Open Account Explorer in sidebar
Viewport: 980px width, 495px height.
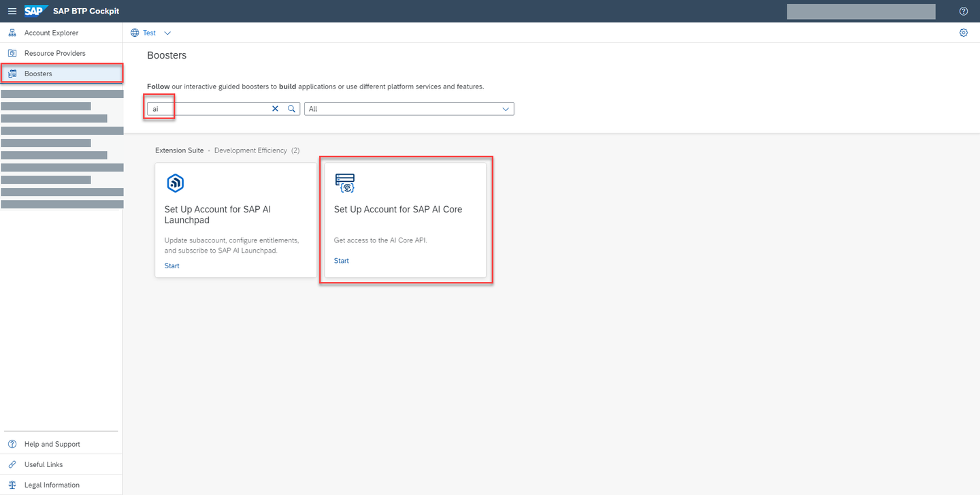click(x=61, y=33)
